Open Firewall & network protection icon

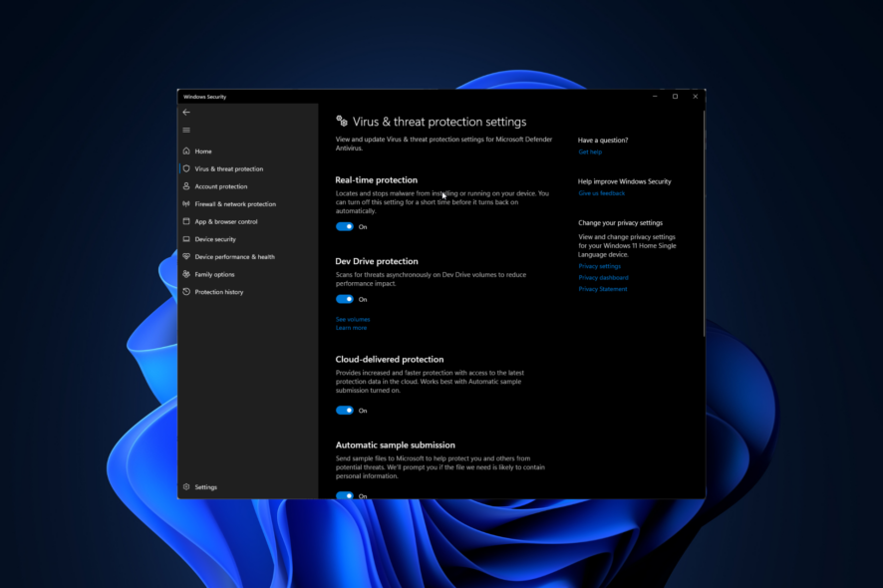click(186, 203)
